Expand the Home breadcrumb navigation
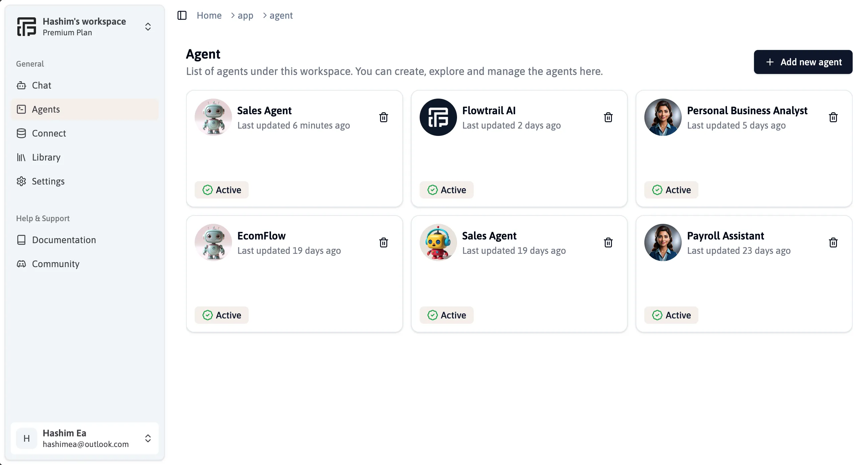868x465 pixels. 209,15
